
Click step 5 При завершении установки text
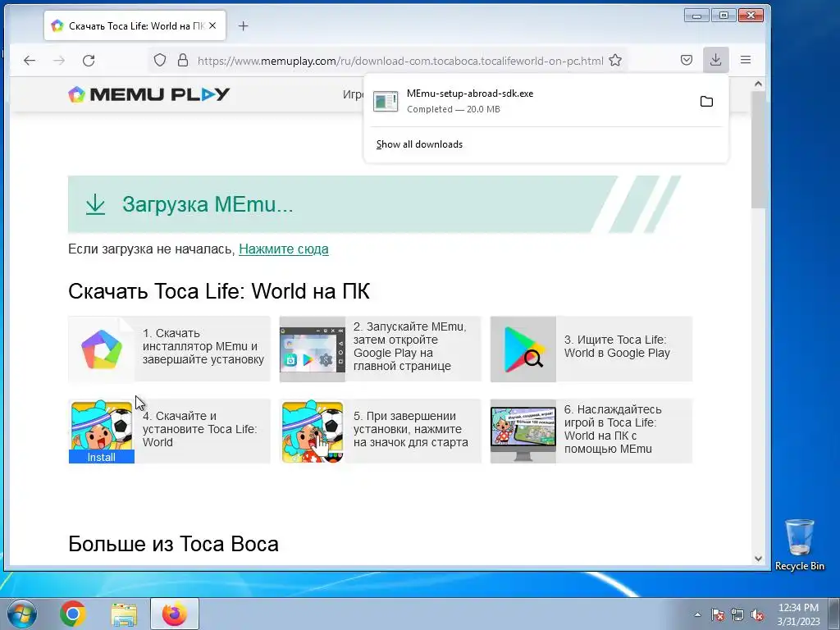click(x=410, y=429)
